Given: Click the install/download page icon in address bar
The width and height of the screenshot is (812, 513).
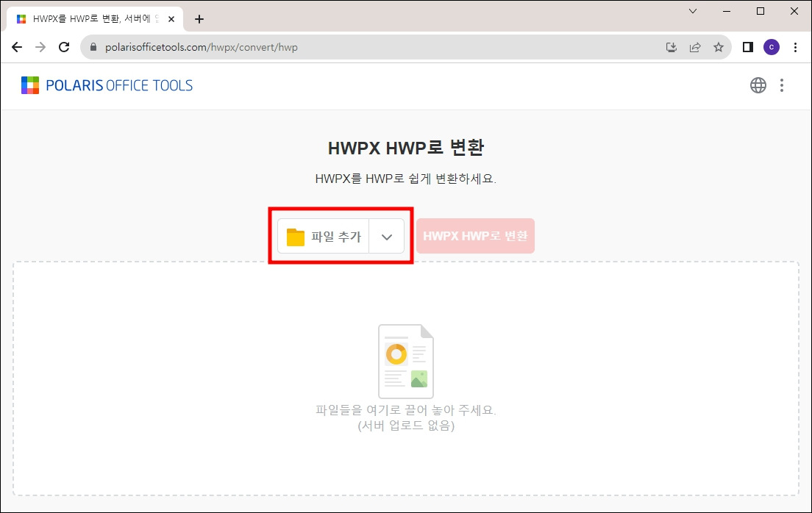Looking at the screenshot, I should coord(671,46).
